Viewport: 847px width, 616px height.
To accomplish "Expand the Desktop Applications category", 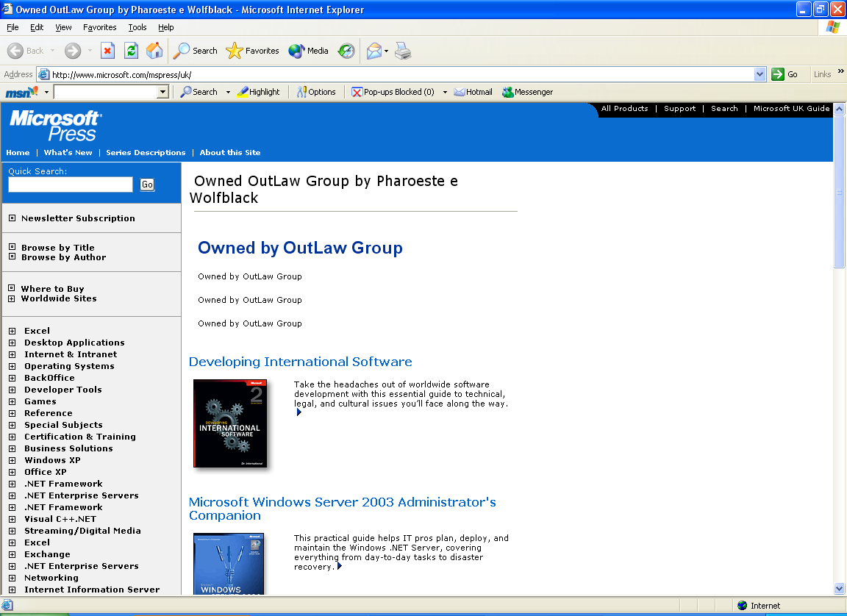I will [x=12, y=343].
